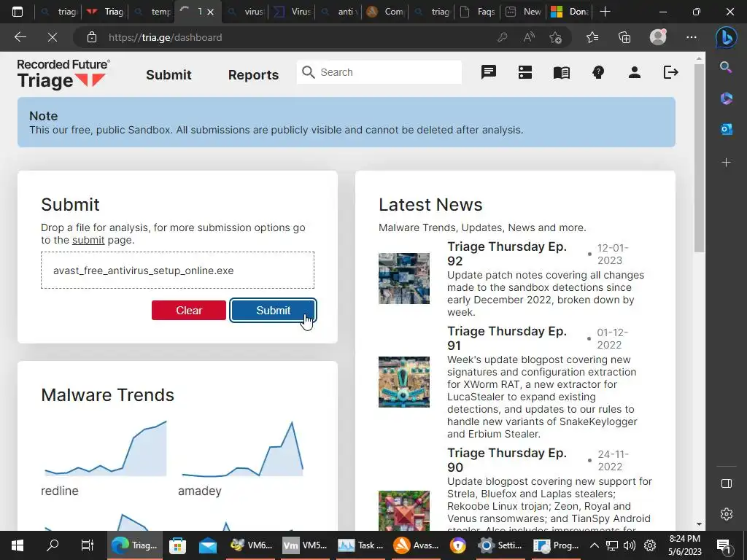The image size is (747, 560).
Task: Click the Ep. 92 news thumbnail image
Action: [x=404, y=279]
